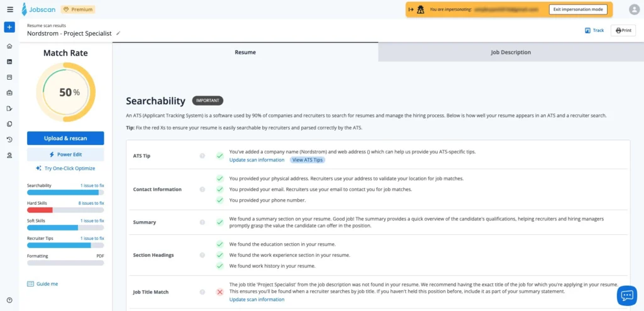The width and height of the screenshot is (644, 311).
Task: Click Searchability 1 issue to fix
Action: click(x=92, y=185)
